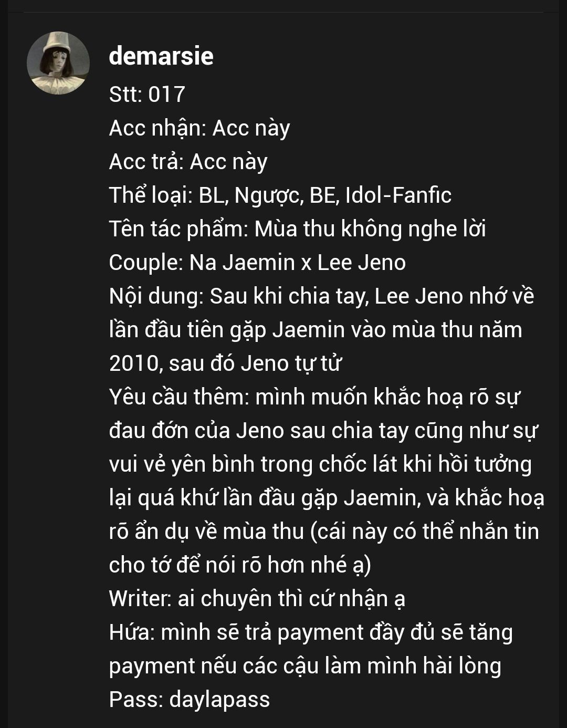567x728 pixels.
Task: Select the 'Pass: daylapass' line
Action: click(190, 700)
